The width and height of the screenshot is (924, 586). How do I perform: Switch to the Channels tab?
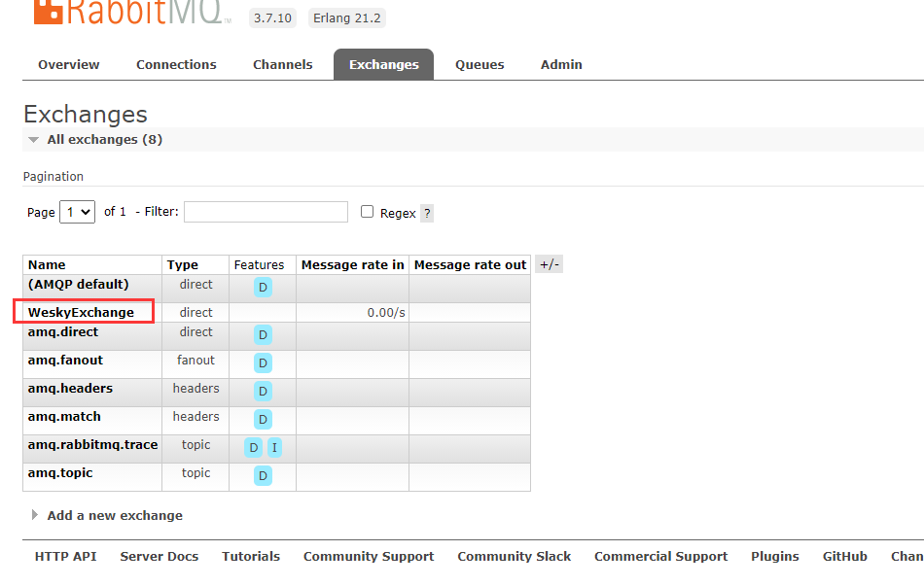[x=283, y=65]
